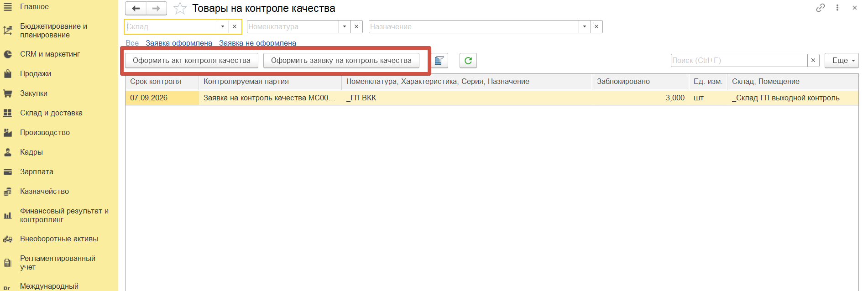Click the refresh list icon
This screenshot has width=868, height=291.
(x=468, y=61)
